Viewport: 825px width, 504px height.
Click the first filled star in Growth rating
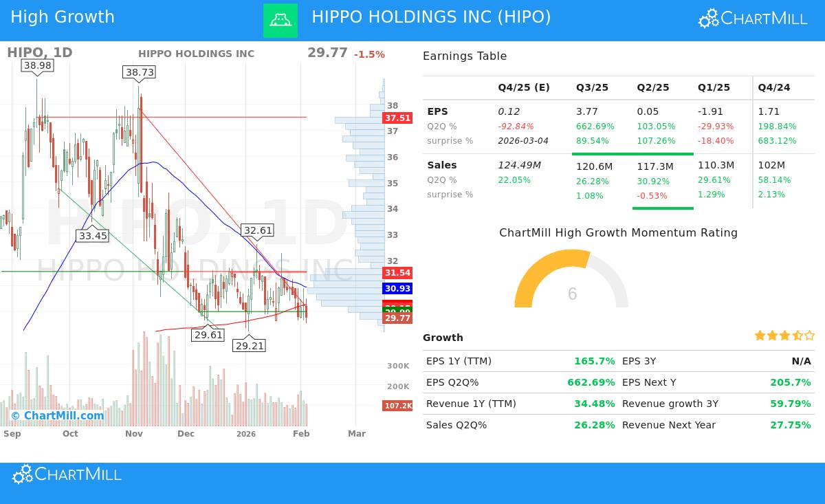[x=759, y=336]
